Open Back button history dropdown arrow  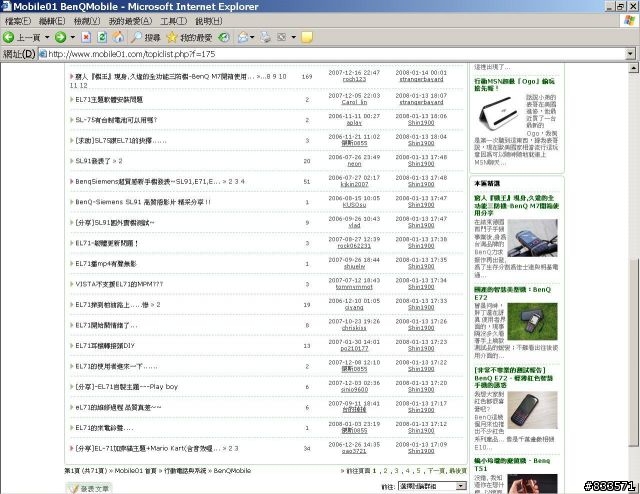(47, 38)
